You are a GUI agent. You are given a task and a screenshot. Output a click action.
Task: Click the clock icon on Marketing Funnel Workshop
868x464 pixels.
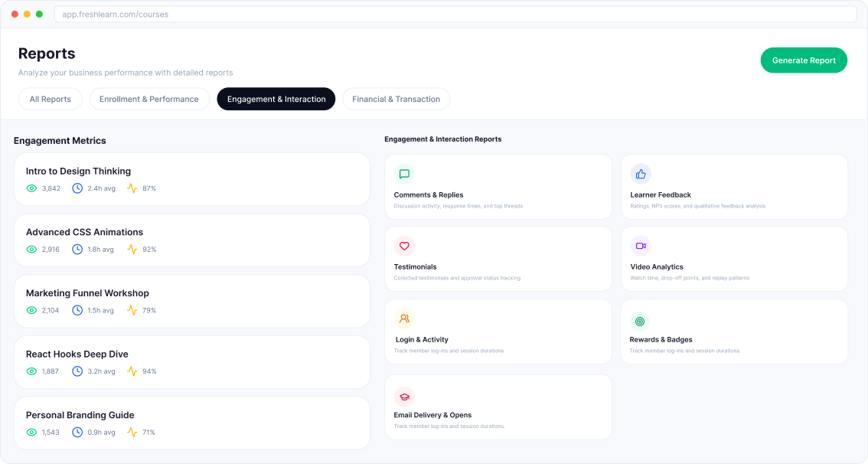pyautogui.click(x=77, y=310)
